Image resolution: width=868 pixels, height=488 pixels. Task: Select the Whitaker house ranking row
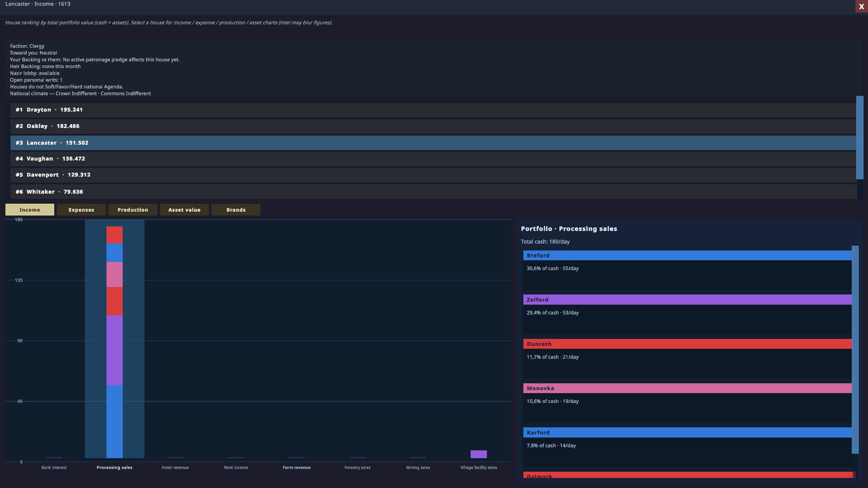pyautogui.click(x=433, y=192)
